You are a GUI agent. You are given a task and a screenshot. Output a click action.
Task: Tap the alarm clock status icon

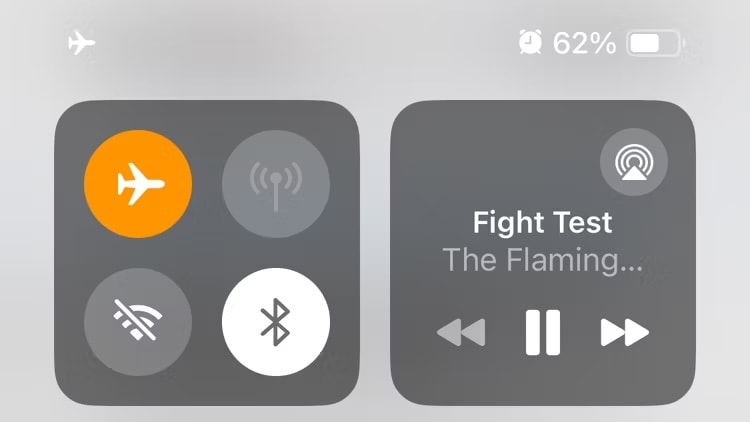530,42
